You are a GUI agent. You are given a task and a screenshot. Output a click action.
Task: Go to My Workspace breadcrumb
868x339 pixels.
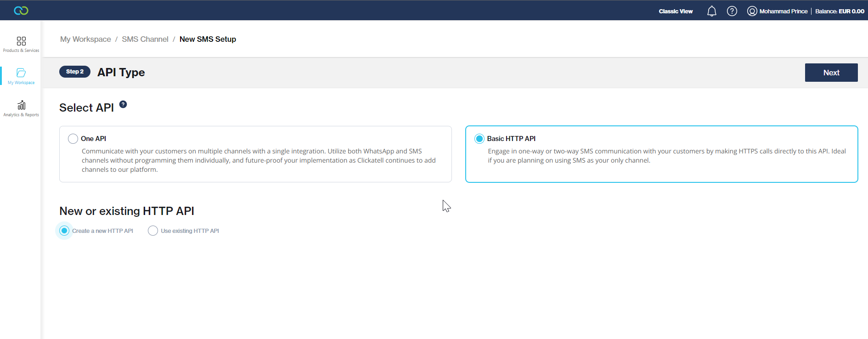(85, 39)
